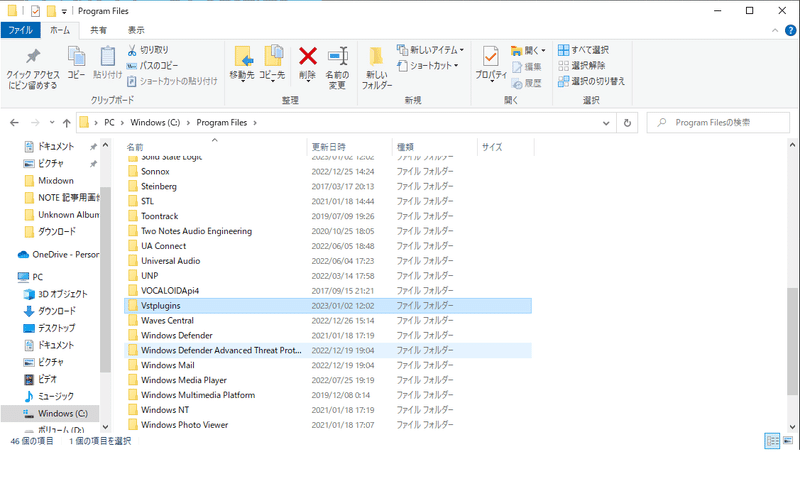The width and height of the screenshot is (800, 478).
Task: Open the Move To (移動先) menu
Action: pyautogui.click(x=242, y=63)
